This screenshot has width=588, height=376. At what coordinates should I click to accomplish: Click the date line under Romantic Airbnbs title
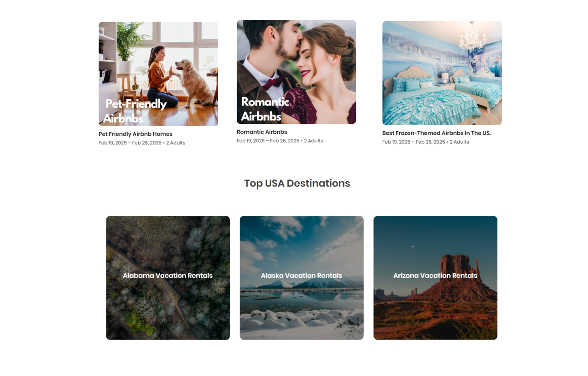pyautogui.click(x=280, y=141)
